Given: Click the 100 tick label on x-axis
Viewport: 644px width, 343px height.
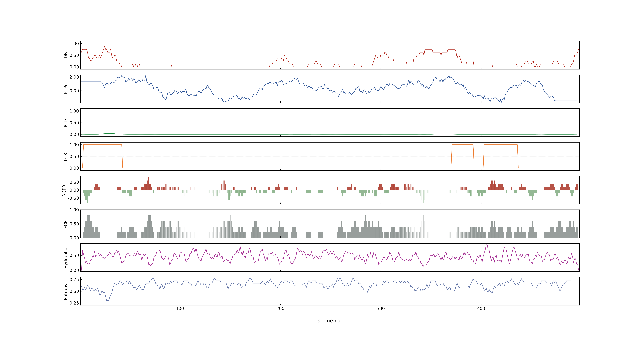Looking at the screenshot, I should [180, 308].
